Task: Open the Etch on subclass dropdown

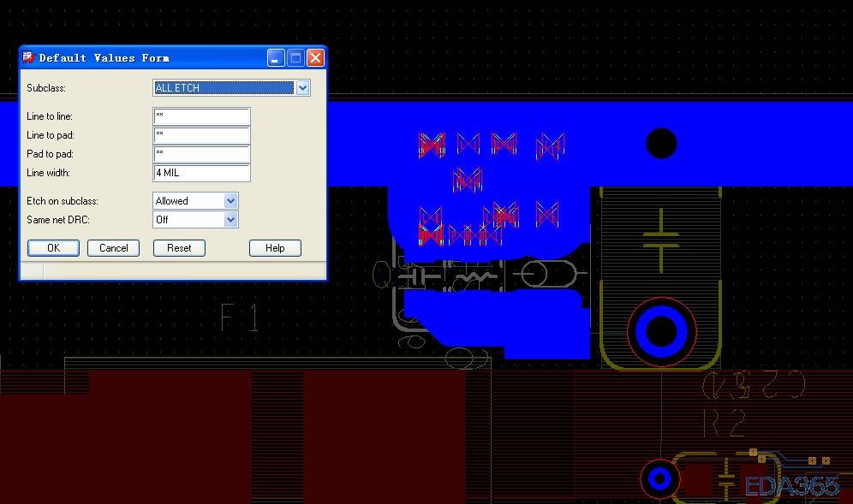Action: 195,200
